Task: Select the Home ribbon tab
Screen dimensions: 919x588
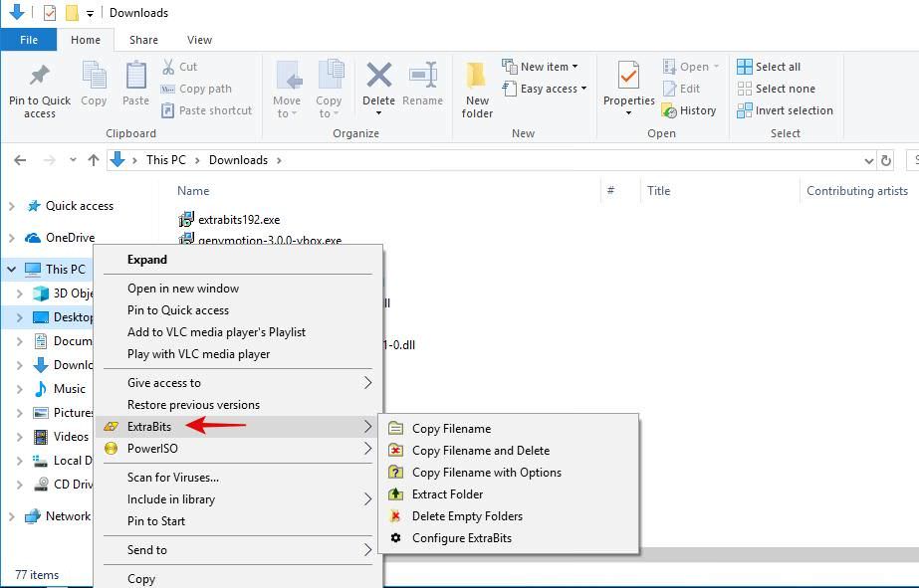Action: pos(86,40)
